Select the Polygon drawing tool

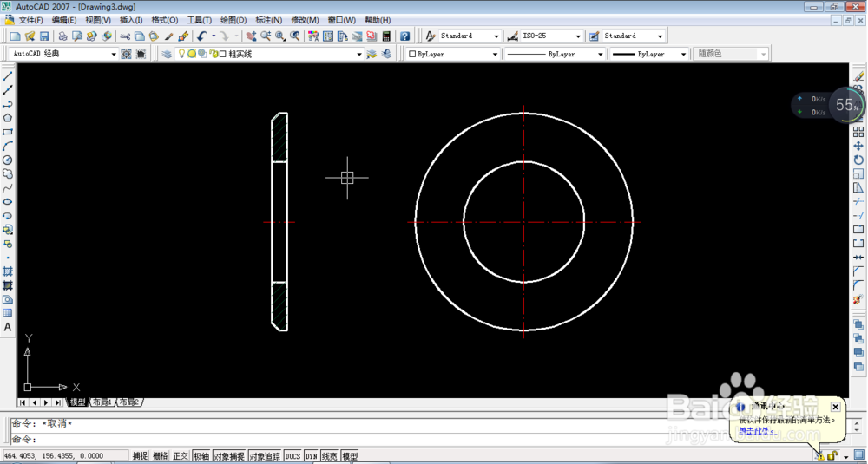[x=8, y=118]
